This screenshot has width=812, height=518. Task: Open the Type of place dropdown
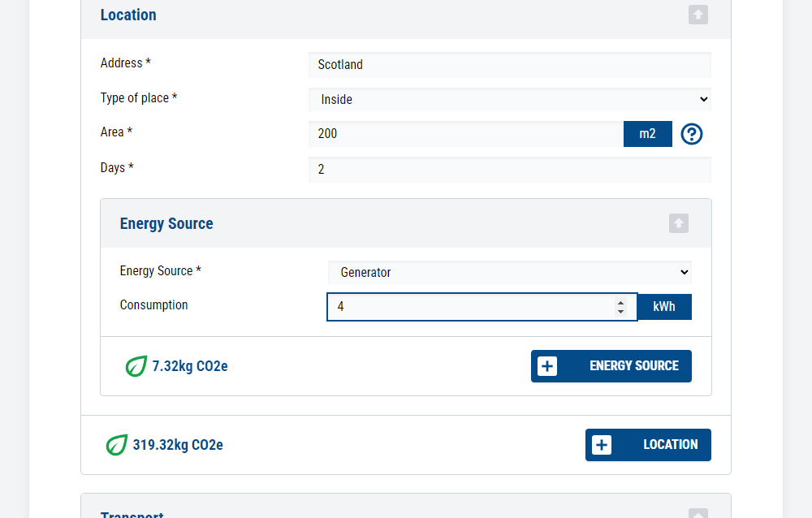coord(509,99)
